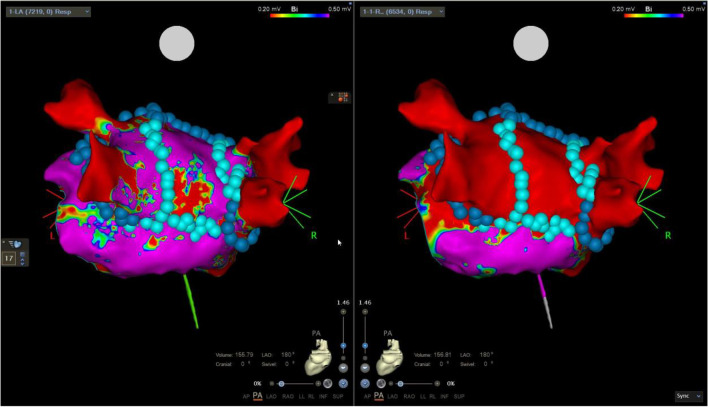Select LAO view in left panel
The image size is (708, 407).
(x=271, y=396)
